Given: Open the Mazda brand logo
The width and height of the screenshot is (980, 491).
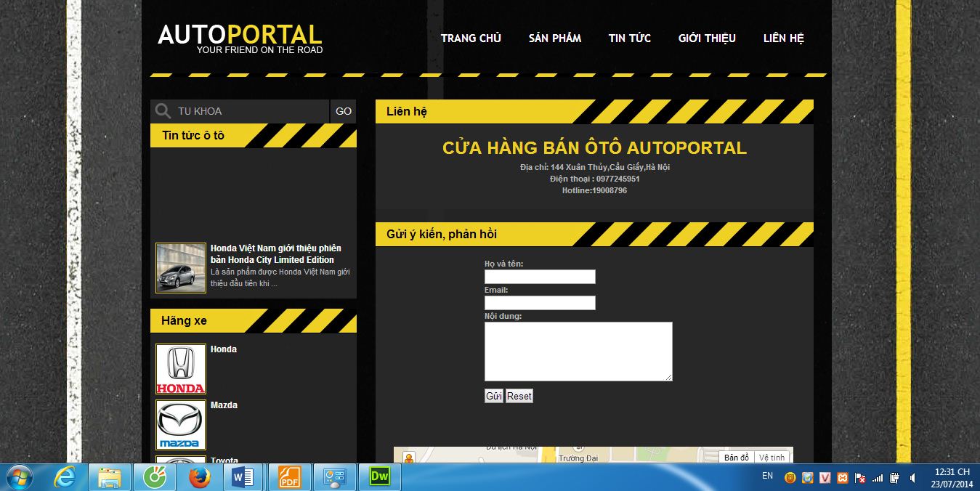Looking at the screenshot, I should [x=181, y=425].
